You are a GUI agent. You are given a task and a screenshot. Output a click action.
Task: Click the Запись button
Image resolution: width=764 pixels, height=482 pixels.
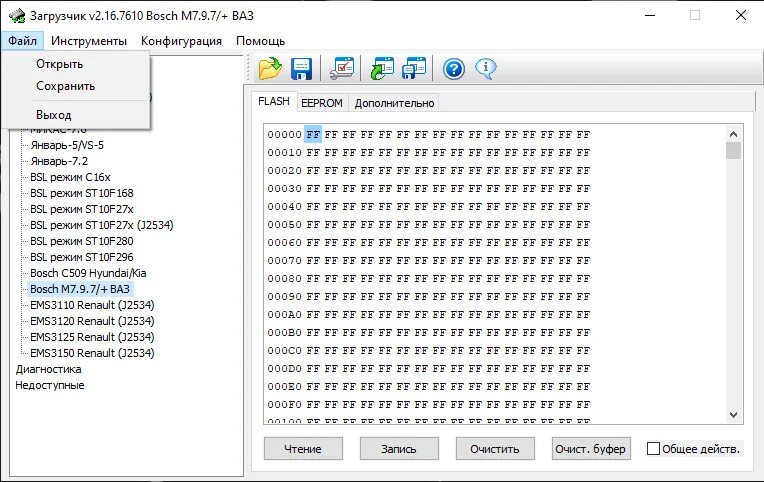coord(399,448)
